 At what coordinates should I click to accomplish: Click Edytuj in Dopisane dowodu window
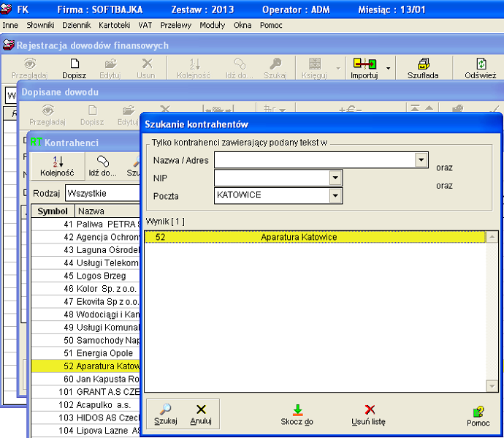coord(128,116)
